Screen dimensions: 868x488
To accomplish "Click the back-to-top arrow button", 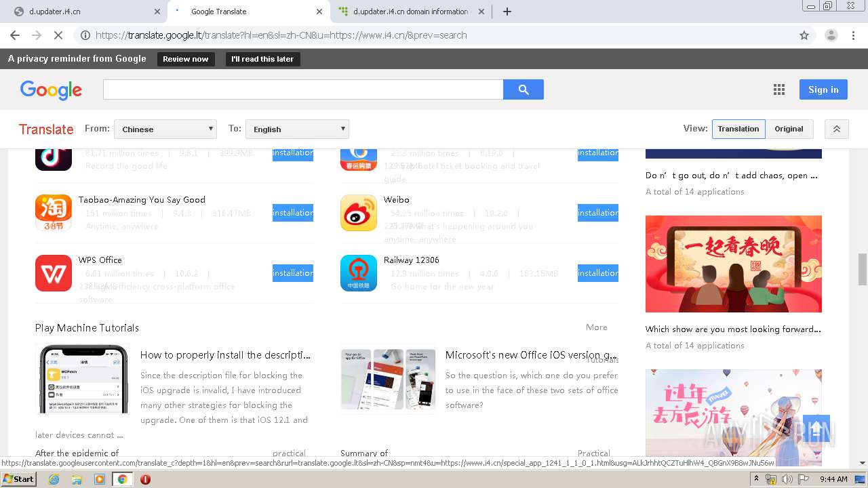I will 816,428.
